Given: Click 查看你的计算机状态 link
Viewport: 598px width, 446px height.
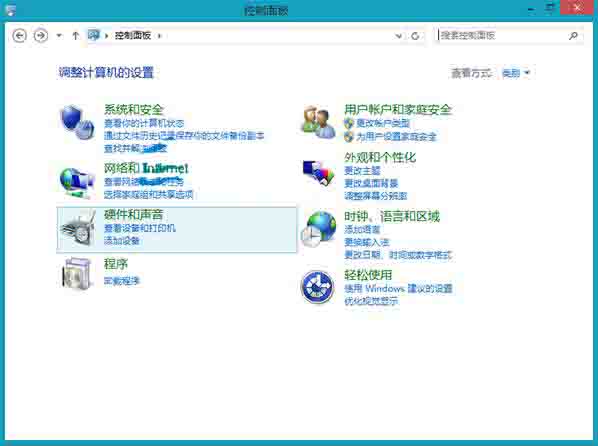Looking at the screenshot, I should click(x=144, y=123).
